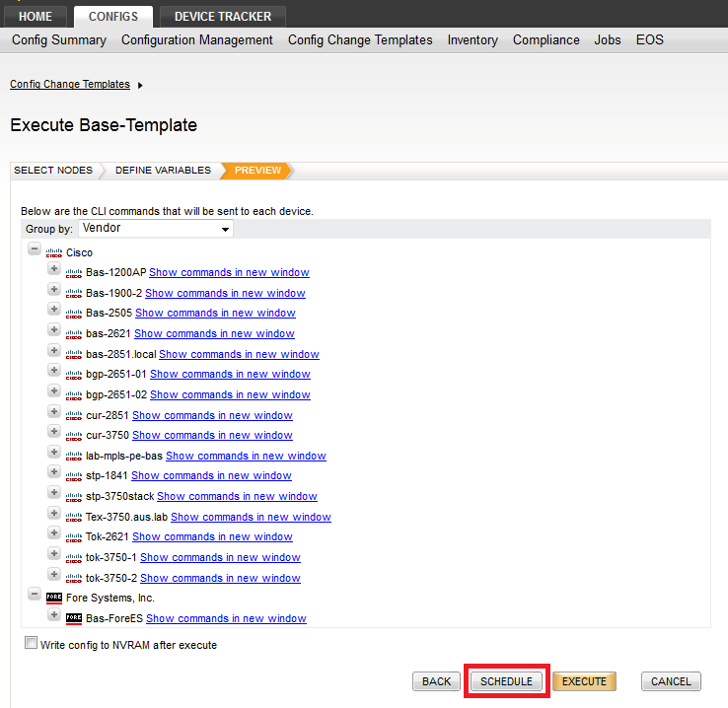728x708 pixels.
Task: Click Cisco icon beside bgp-2651-01
Action: pyautogui.click(x=73, y=375)
